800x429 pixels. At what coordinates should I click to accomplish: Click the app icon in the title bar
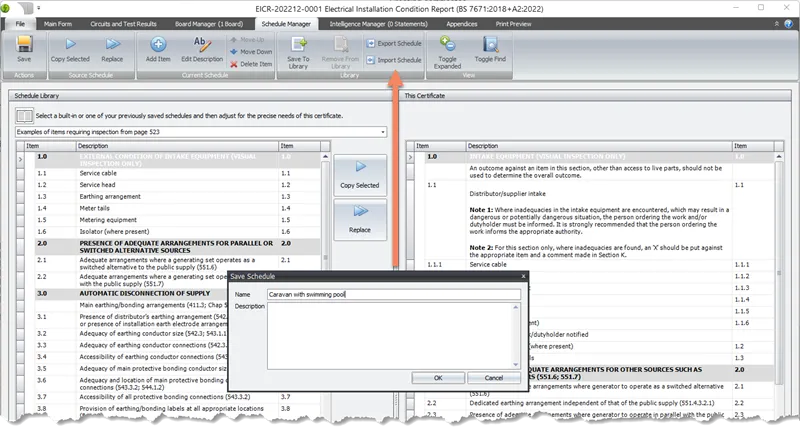[x=5, y=8]
